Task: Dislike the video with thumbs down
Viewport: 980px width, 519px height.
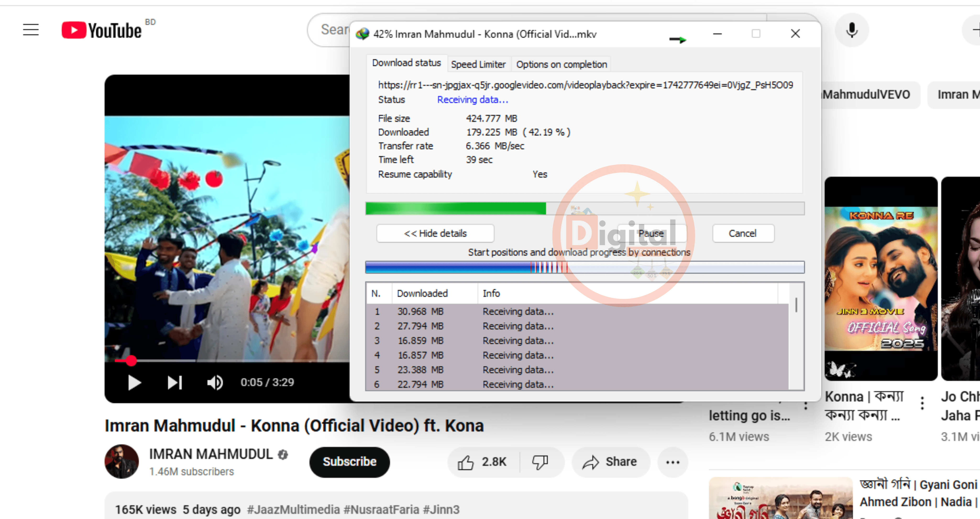Action: [540, 462]
